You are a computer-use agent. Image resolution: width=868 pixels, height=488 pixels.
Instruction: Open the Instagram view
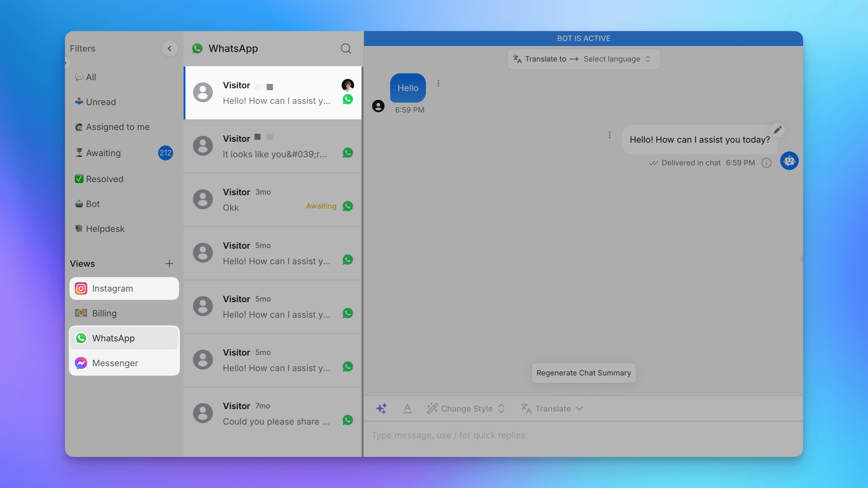click(124, 289)
